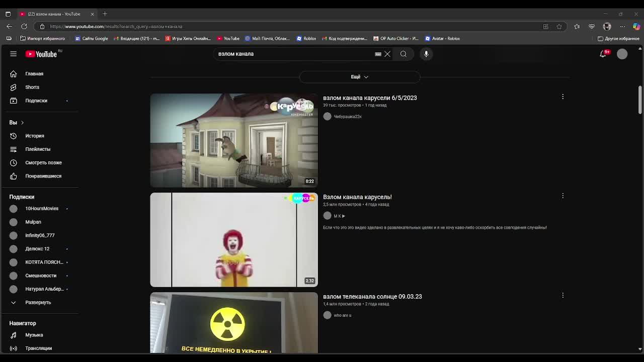Click the address bar URL
This screenshot has height=362, width=644.
(x=116, y=27)
